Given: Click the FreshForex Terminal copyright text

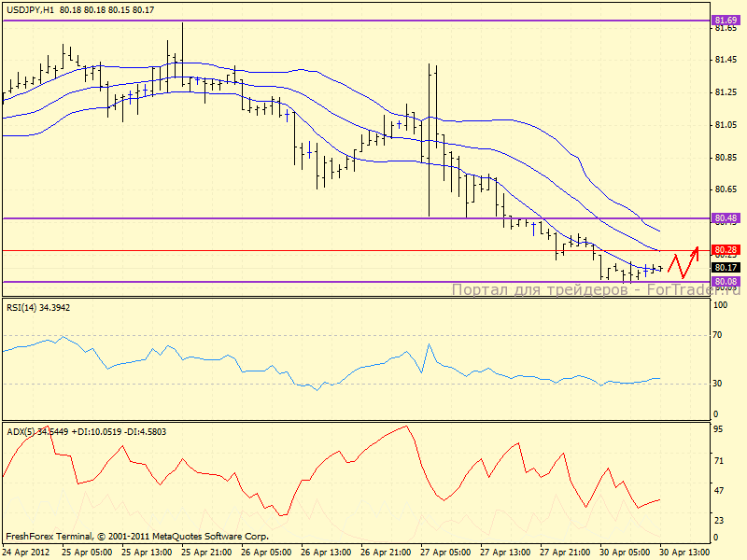Looking at the screenshot, I should pyautogui.click(x=137, y=537).
